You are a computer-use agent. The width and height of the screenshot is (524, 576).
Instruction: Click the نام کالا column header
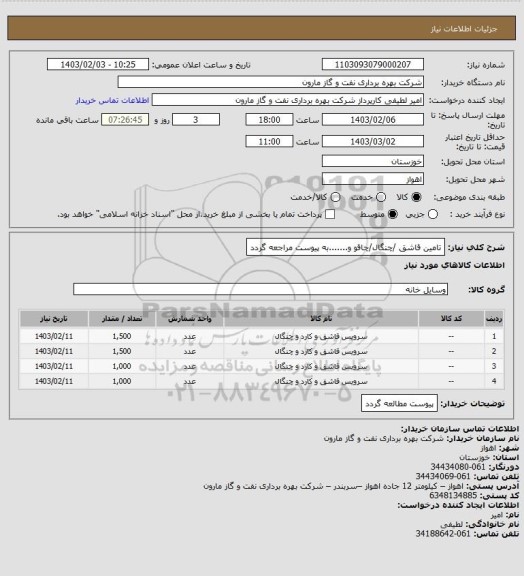321,319
